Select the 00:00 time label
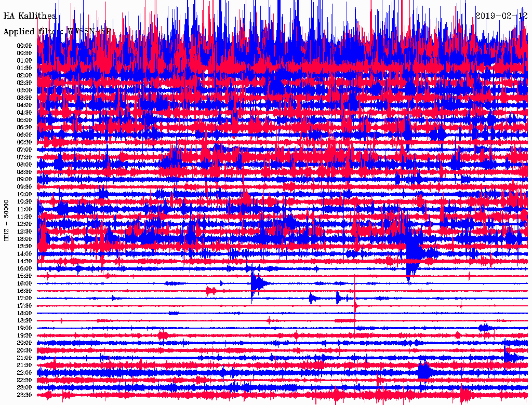The image size is (532, 405). click(24, 46)
